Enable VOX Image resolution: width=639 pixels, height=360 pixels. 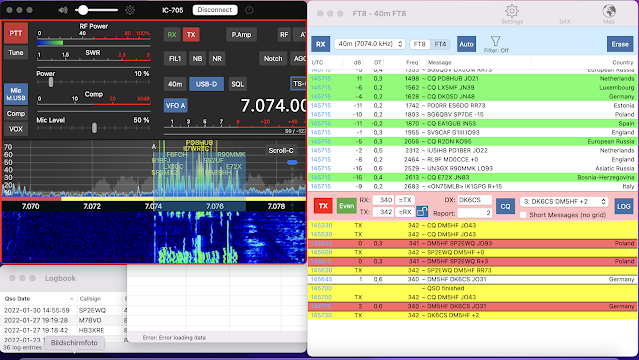tap(16, 129)
